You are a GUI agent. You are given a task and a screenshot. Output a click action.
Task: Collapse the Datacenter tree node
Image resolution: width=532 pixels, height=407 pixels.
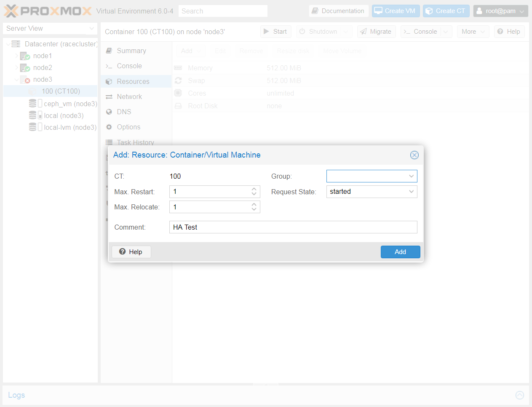(x=8, y=44)
